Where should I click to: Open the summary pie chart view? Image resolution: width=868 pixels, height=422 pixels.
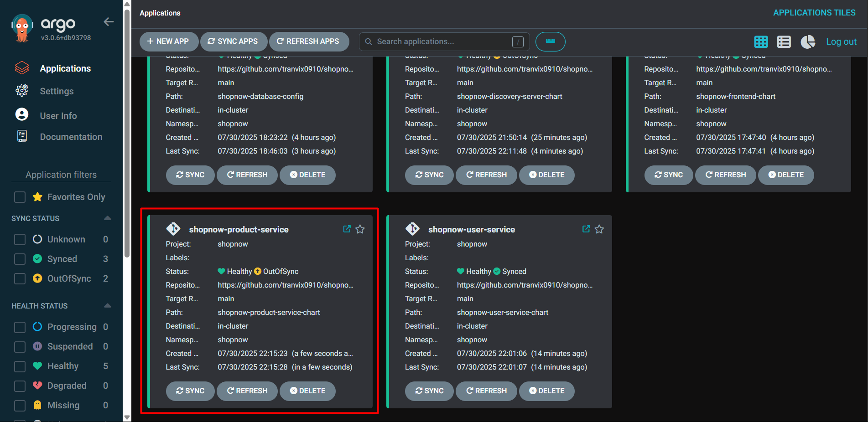[x=807, y=42]
